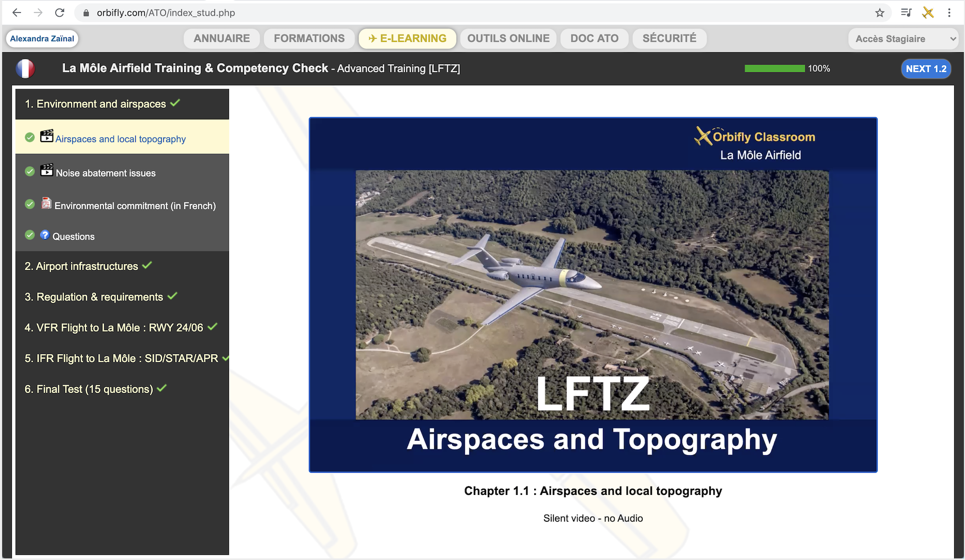
Task: Click the green 100% progress bar
Action: point(774,69)
